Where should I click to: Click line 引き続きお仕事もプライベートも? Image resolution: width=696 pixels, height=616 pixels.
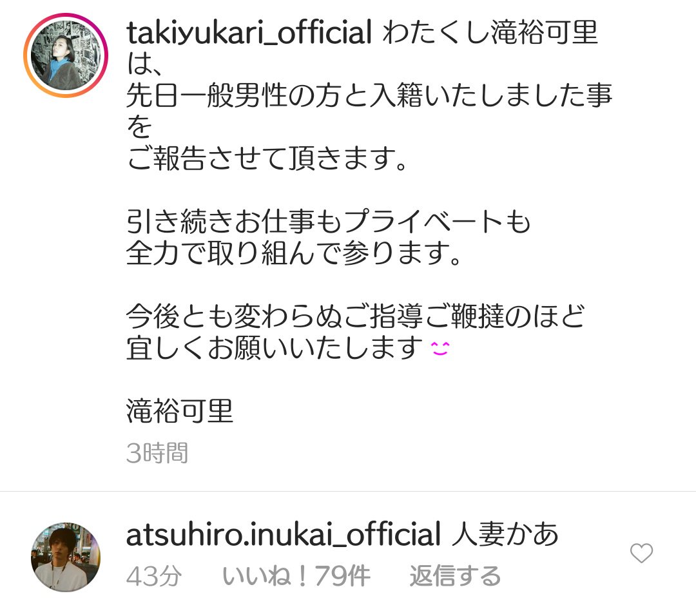click(329, 222)
